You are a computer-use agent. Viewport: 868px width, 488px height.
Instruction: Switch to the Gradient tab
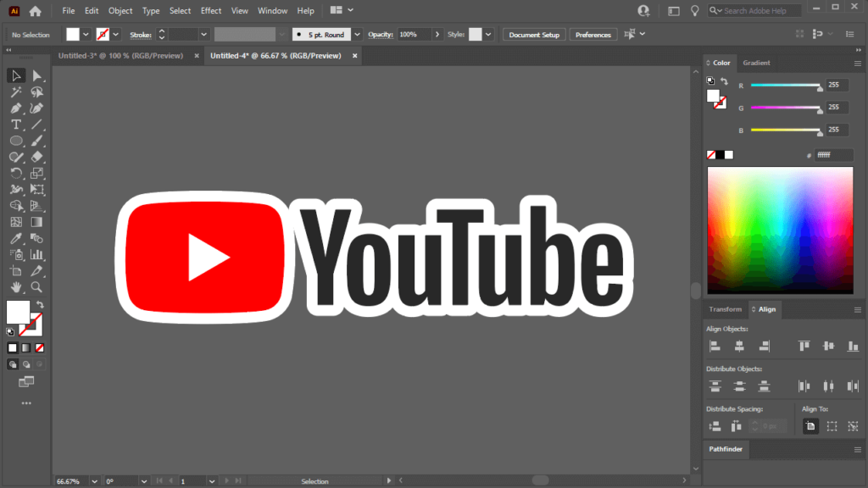point(756,63)
